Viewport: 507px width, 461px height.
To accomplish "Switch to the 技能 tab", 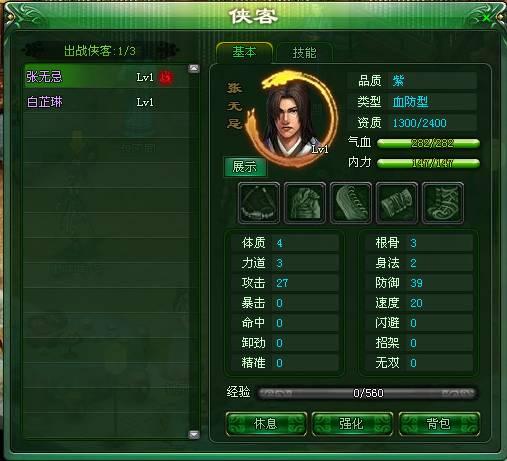I will click(x=304, y=53).
